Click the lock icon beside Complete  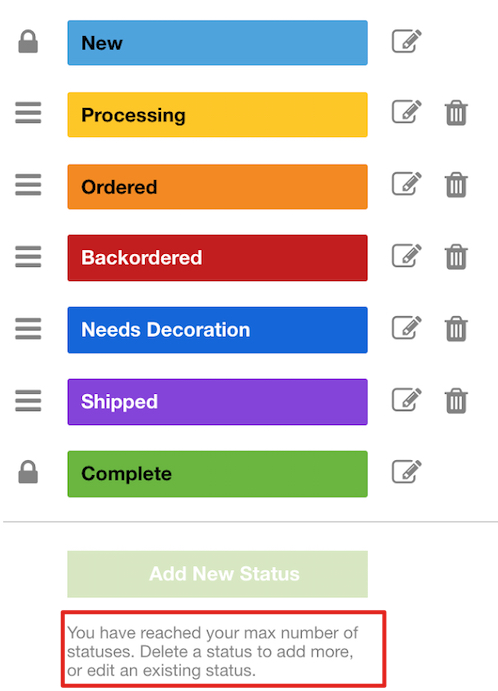(28, 472)
